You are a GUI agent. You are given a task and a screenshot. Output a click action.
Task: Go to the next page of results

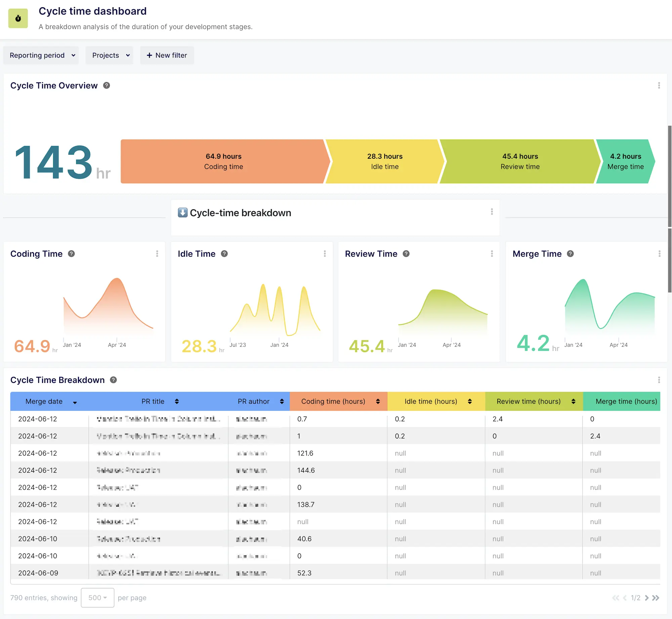[646, 598]
